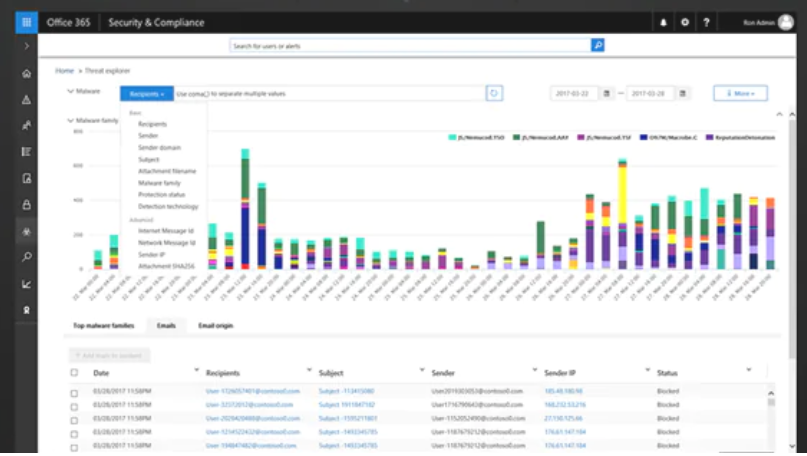Switch to the Email origin tab
The height and width of the screenshot is (456, 807).
(x=216, y=325)
